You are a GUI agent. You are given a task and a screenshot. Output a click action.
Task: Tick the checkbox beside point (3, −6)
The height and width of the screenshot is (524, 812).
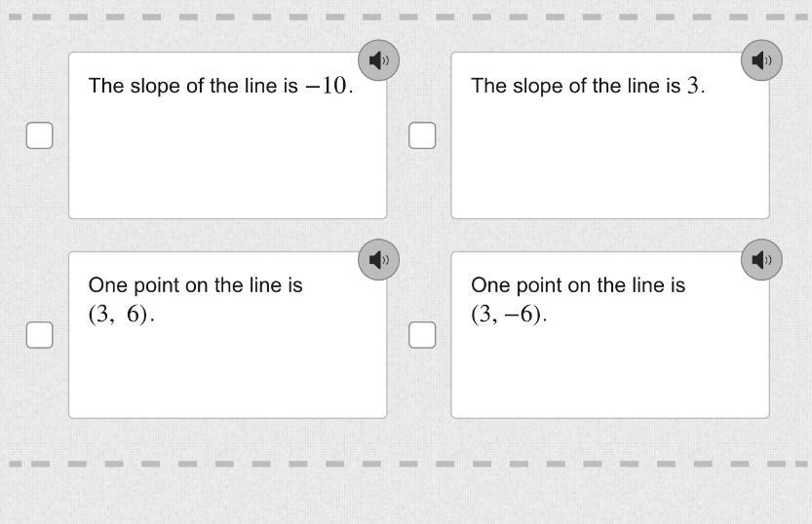click(x=422, y=334)
